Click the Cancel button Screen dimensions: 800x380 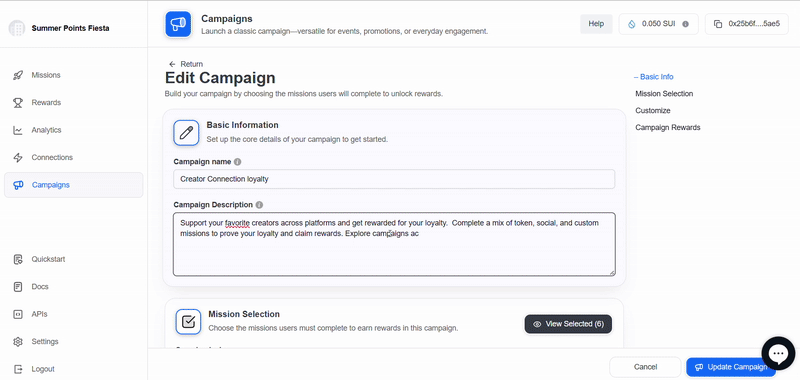point(645,367)
